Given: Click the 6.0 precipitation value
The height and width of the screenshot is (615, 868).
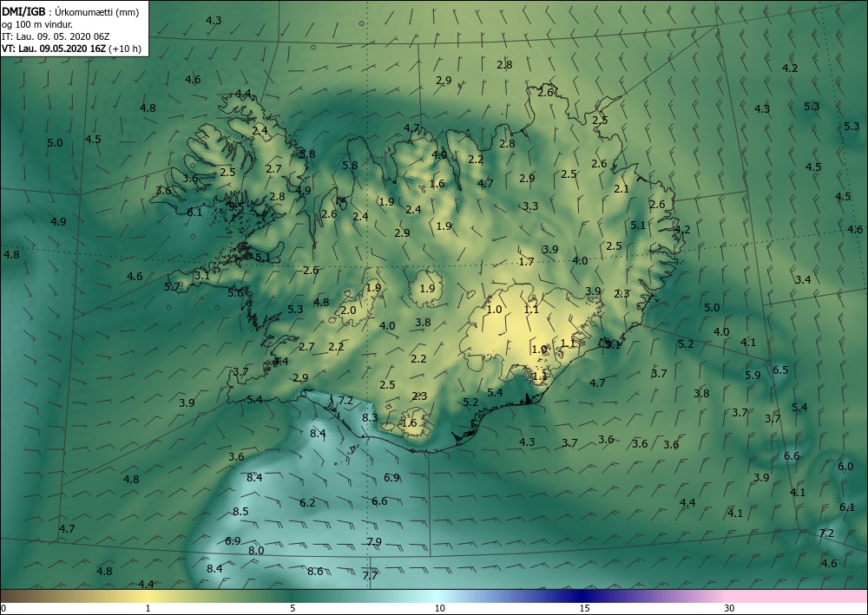Looking at the screenshot, I should (x=845, y=466).
